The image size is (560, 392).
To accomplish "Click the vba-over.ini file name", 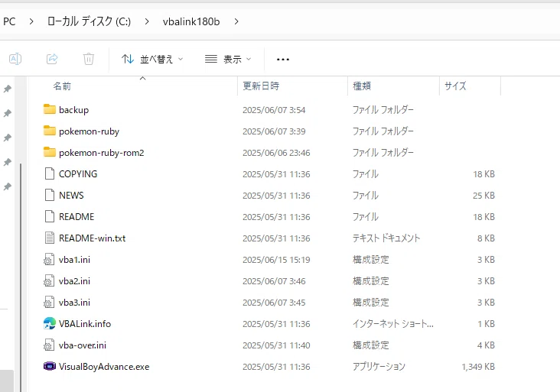I will coord(83,345).
